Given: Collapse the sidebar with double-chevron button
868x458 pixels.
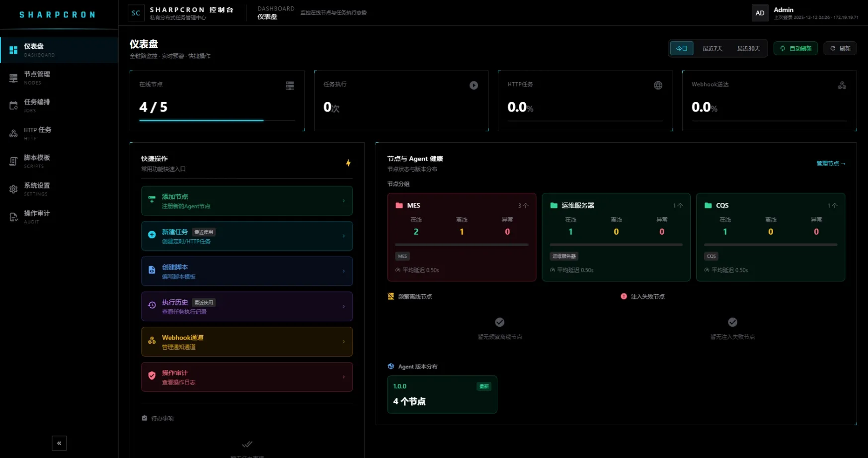Looking at the screenshot, I should 59,443.
